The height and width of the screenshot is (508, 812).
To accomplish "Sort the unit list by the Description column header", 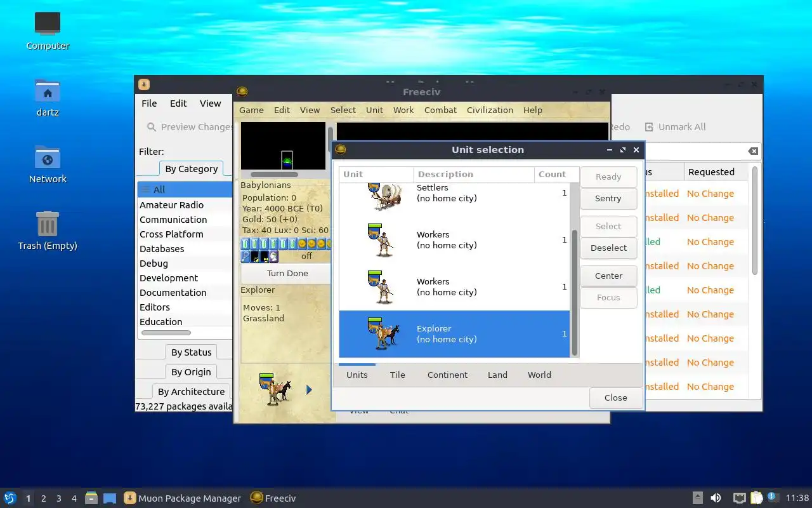I will pos(474,175).
